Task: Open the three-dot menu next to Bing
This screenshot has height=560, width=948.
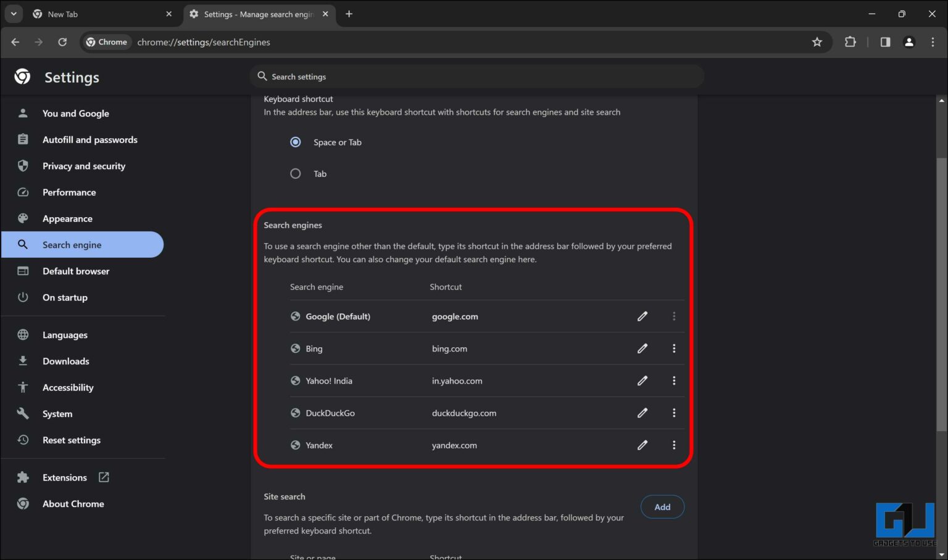Action: [674, 348]
